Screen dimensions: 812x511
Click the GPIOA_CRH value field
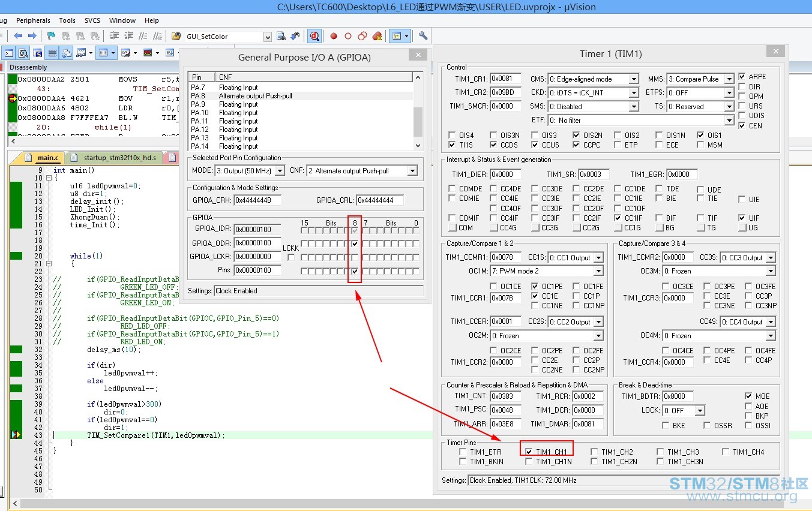pos(257,200)
